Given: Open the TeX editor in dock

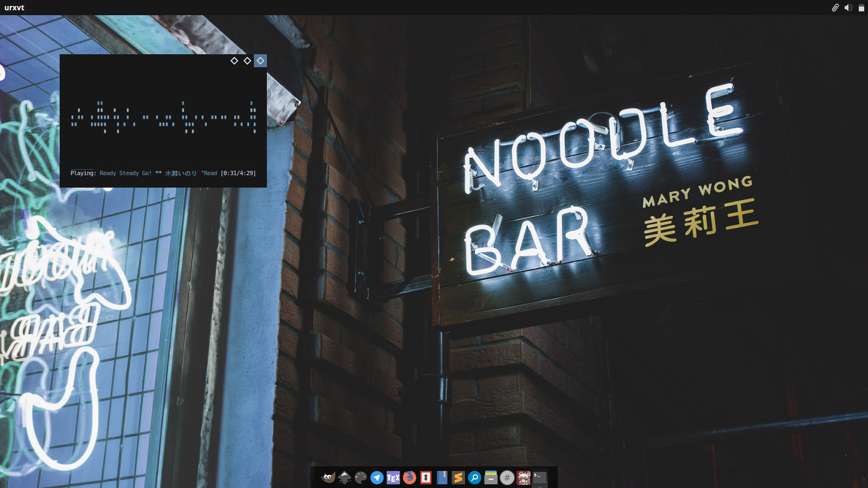Looking at the screenshot, I should click(393, 477).
